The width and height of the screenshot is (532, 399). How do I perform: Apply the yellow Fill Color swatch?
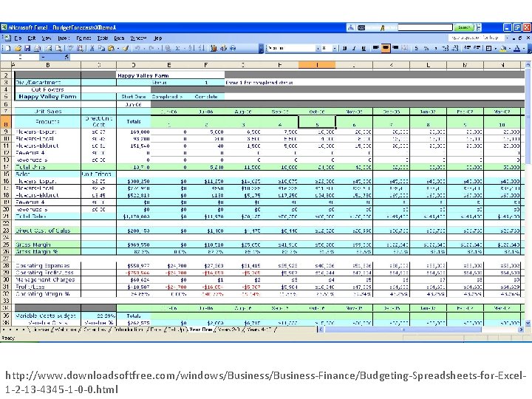[x=503, y=48]
